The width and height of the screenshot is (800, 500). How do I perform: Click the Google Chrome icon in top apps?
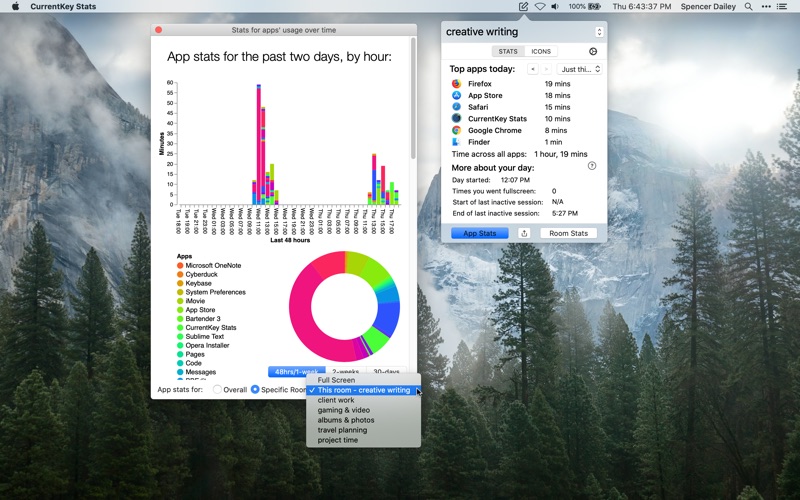456,130
